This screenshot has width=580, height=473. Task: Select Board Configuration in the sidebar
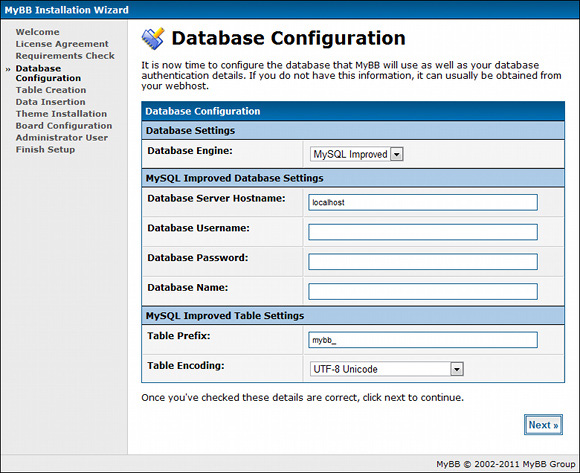tap(64, 126)
